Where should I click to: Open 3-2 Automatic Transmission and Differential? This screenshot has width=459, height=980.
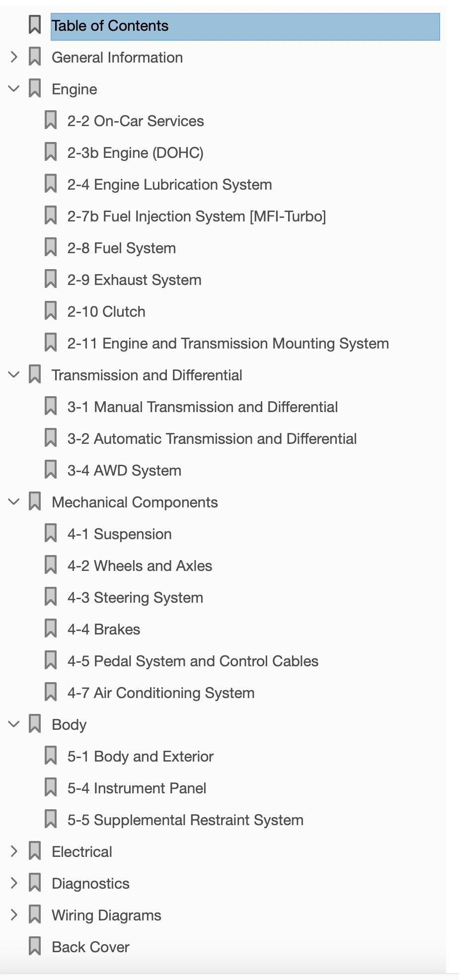tap(212, 439)
